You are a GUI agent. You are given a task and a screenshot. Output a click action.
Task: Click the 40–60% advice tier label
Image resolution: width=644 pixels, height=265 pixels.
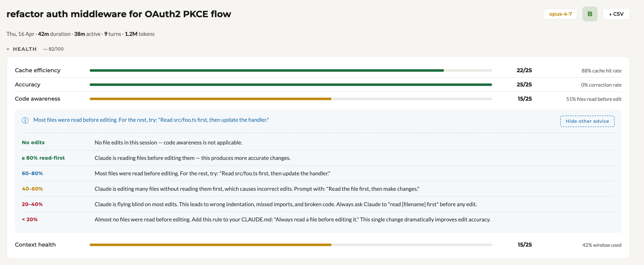coord(32,189)
